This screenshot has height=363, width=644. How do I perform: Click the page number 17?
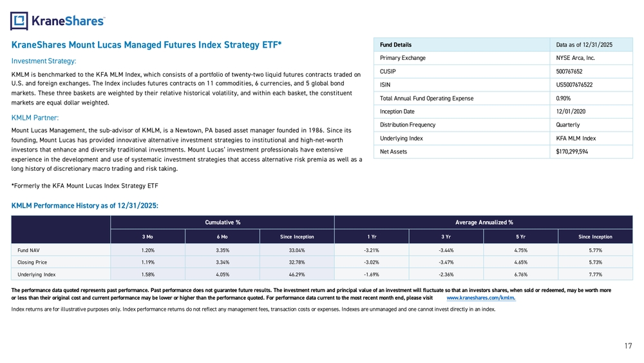click(628, 346)
